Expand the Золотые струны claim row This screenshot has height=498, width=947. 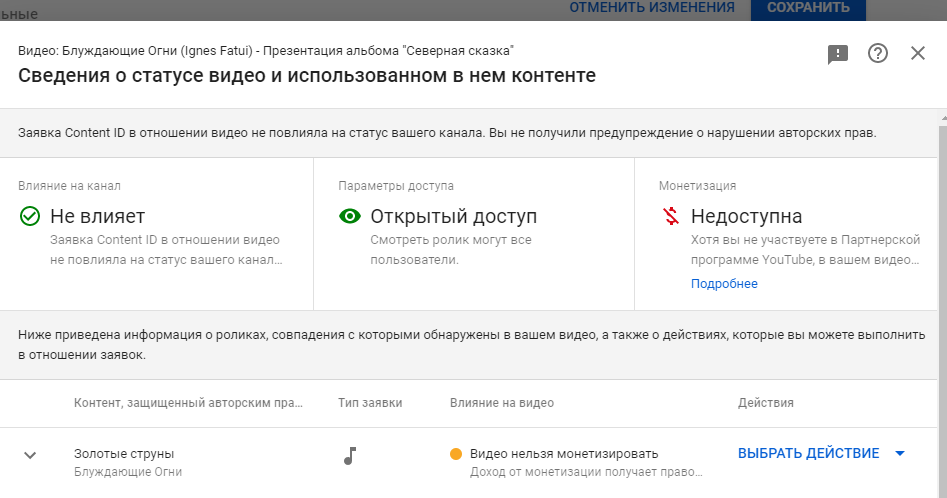click(30, 455)
